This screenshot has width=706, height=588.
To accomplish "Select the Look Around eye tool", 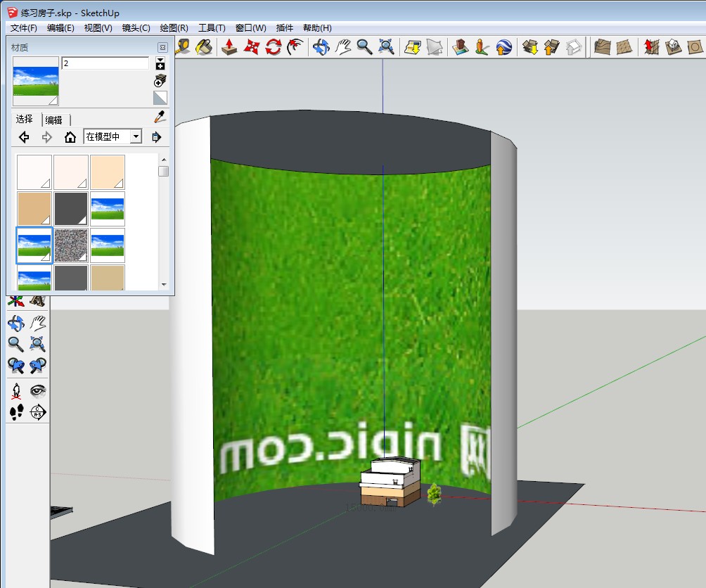I will click(x=38, y=391).
